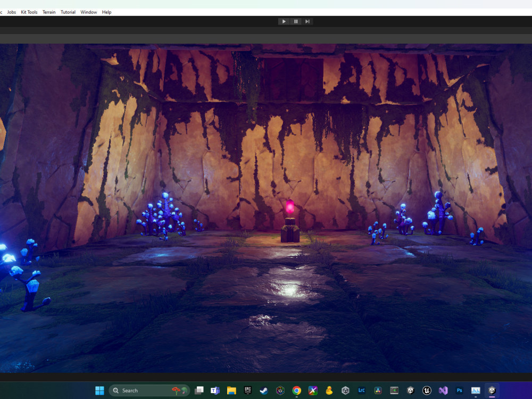This screenshot has width=532, height=399.
Task: Click the taskbar Search box
Action: coord(149,390)
